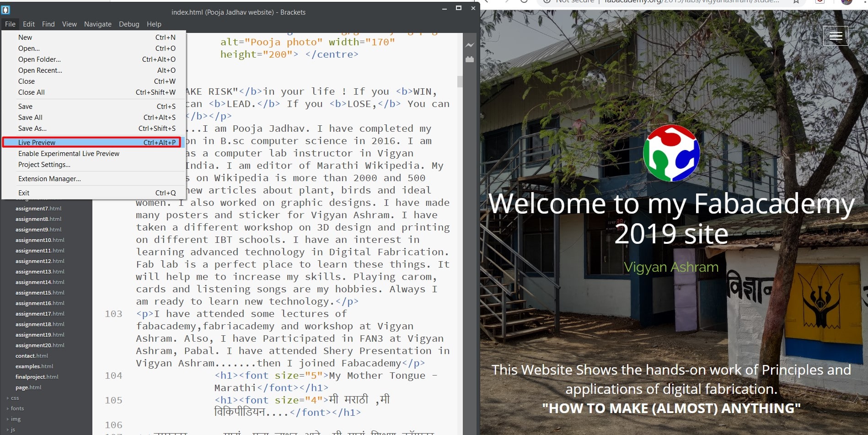The width and height of the screenshot is (868, 435).
Task: Open assignment20.html in the file tree
Action: [x=40, y=345]
